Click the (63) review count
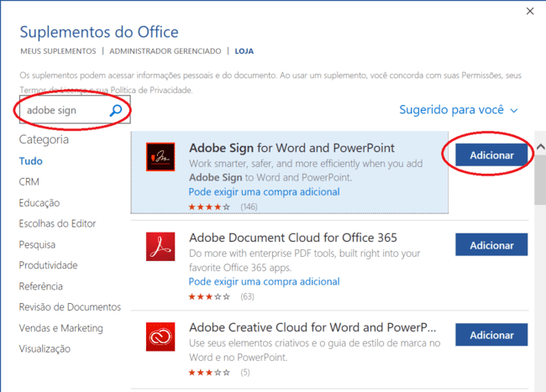546x392 pixels. [247, 296]
